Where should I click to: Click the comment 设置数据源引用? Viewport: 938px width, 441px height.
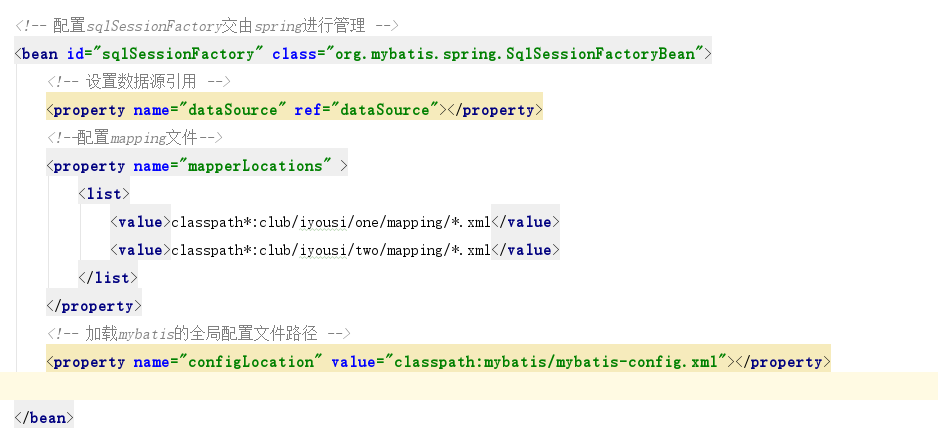tap(139, 82)
